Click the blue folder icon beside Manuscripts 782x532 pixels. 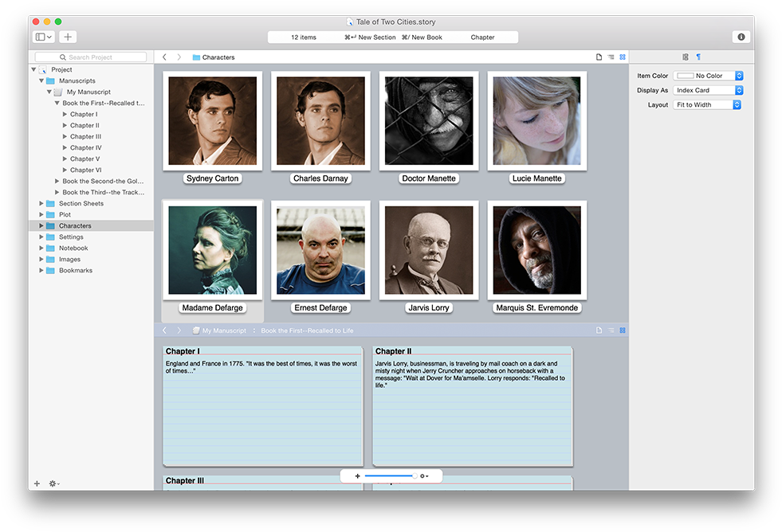[50, 80]
